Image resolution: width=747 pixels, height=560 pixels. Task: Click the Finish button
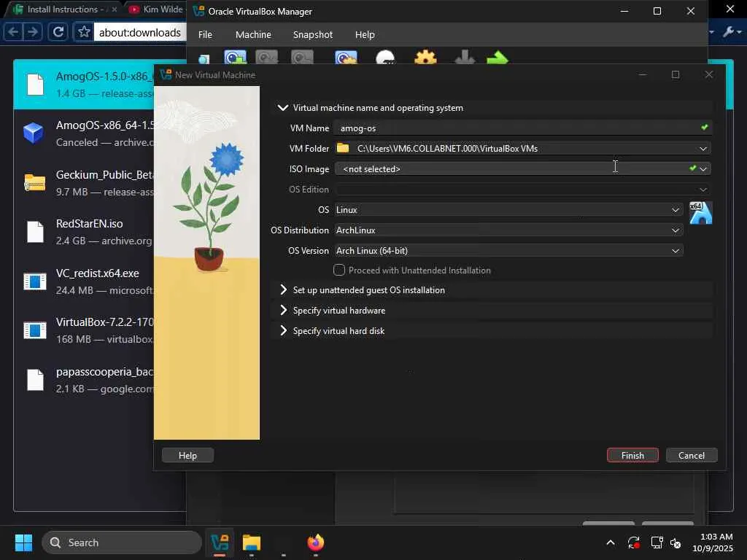point(632,455)
